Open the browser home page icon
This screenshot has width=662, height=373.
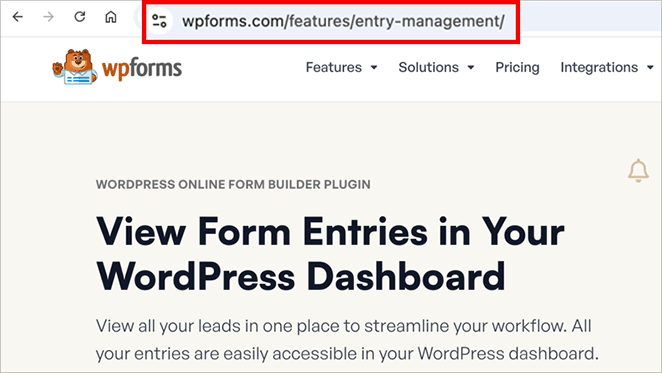111,17
